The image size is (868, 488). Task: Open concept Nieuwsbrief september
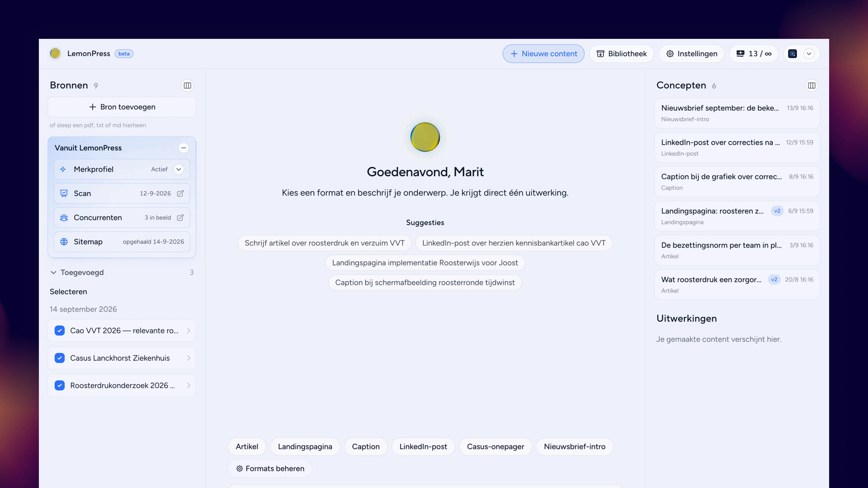point(737,113)
